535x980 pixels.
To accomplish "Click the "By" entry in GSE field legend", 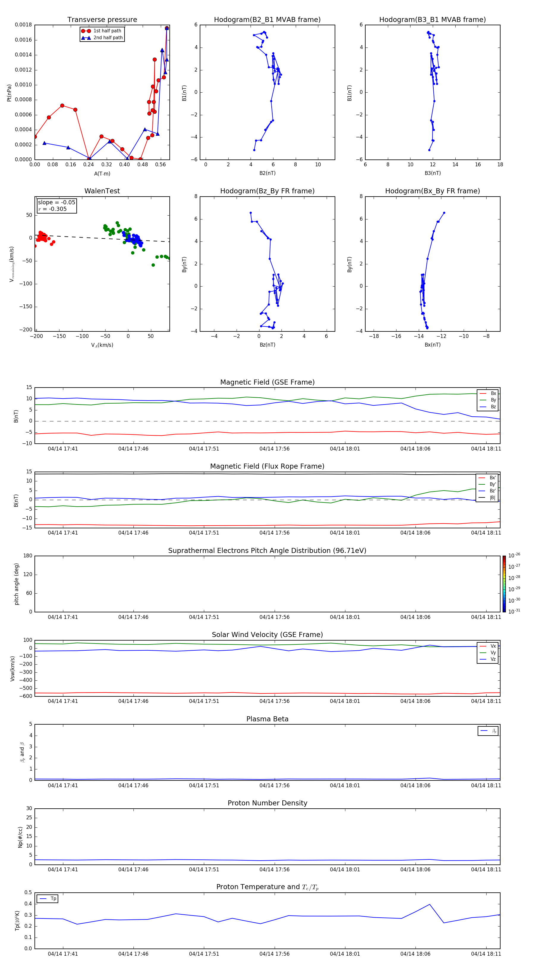I will coord(488,400).
